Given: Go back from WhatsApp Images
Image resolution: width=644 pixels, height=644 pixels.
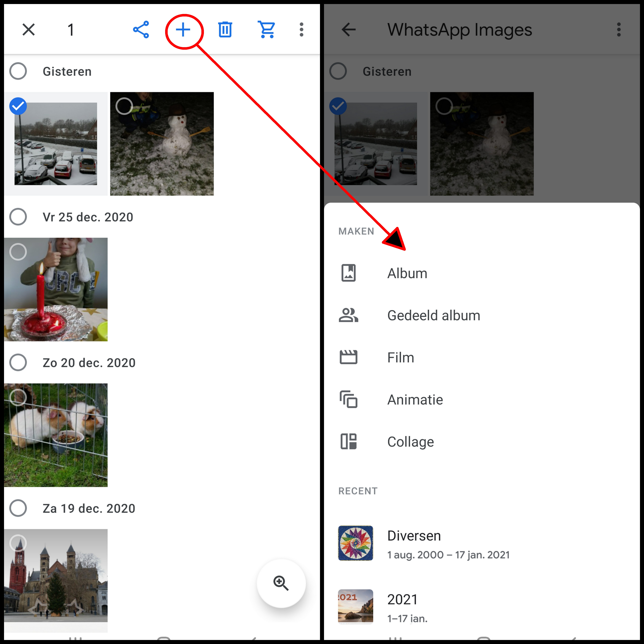Looking at the screenshot, I should 349,30.
